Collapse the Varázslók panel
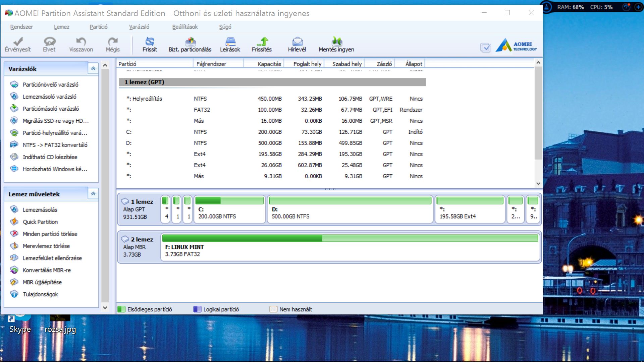This screenshot has height=362, width=644. coord(93,68)
